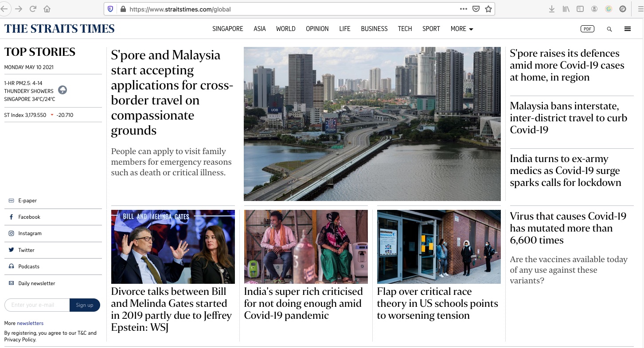Open page actions three-dot menu
Image resolution: width=644 pixels, height=348 pixels.
pyautogui.click(x=463, y=9)
